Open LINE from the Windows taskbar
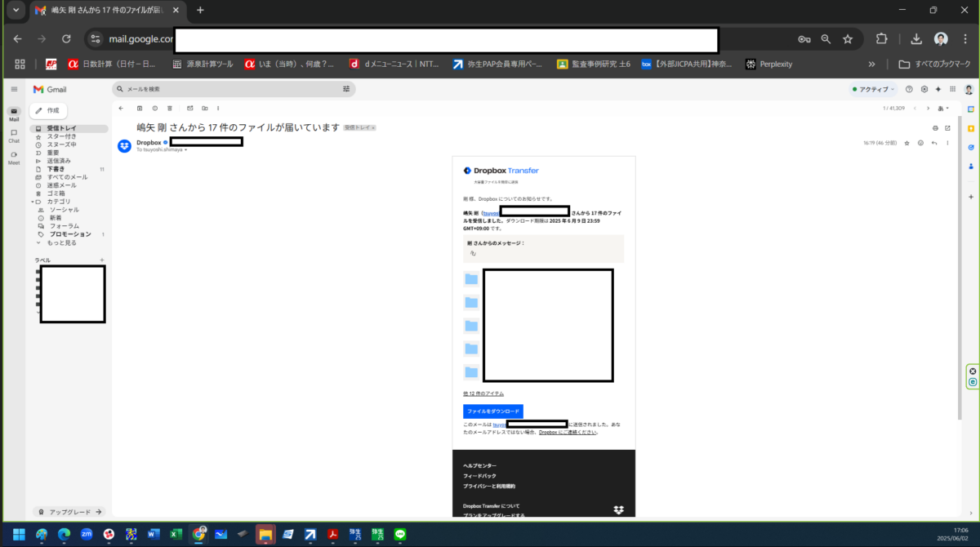The height and width of the screenshot is (547, 980). click(x=400, y=535)
